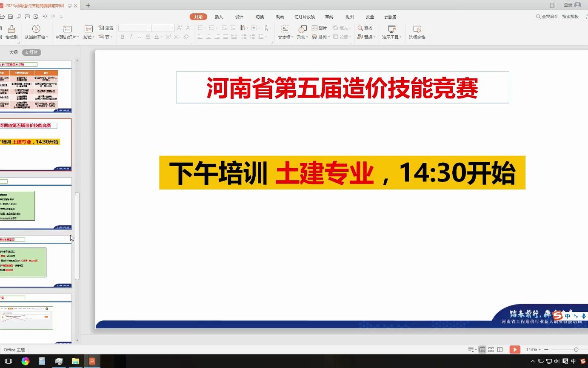Viewport: 588px width, 368px height.
Task: Open the font size combo box
Action: click(163, 28)
